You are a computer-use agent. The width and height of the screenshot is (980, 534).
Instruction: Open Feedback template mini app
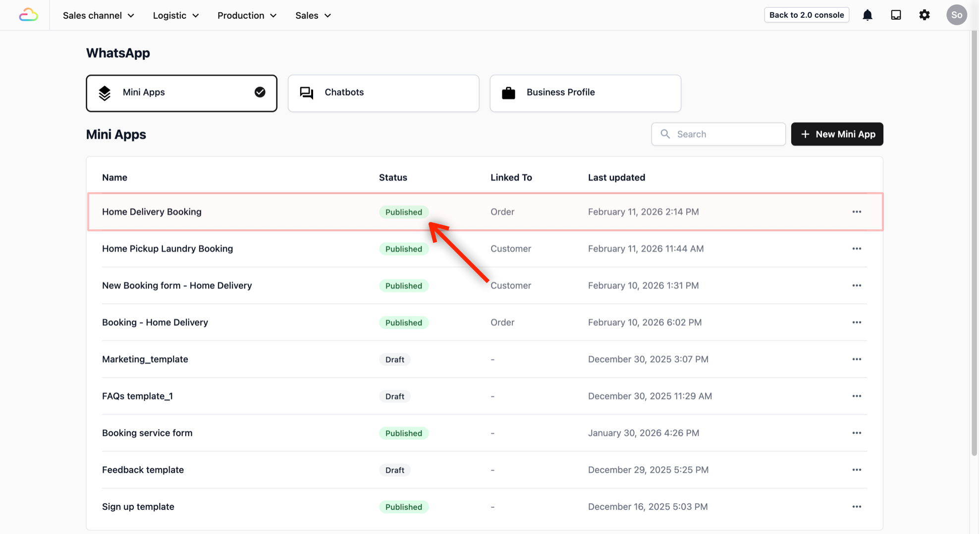(x=143, y=470)
